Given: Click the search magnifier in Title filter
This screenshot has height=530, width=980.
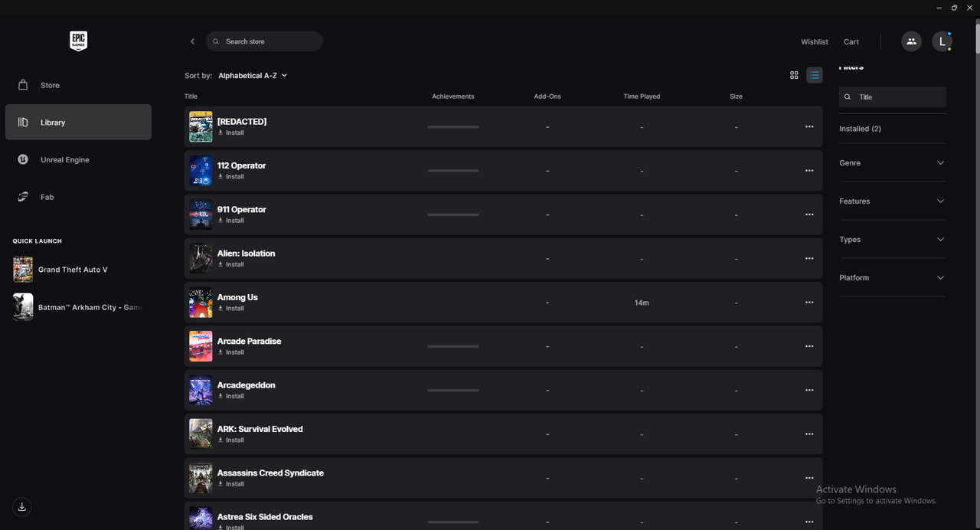Looking at the screenshot, I should 848,97.
